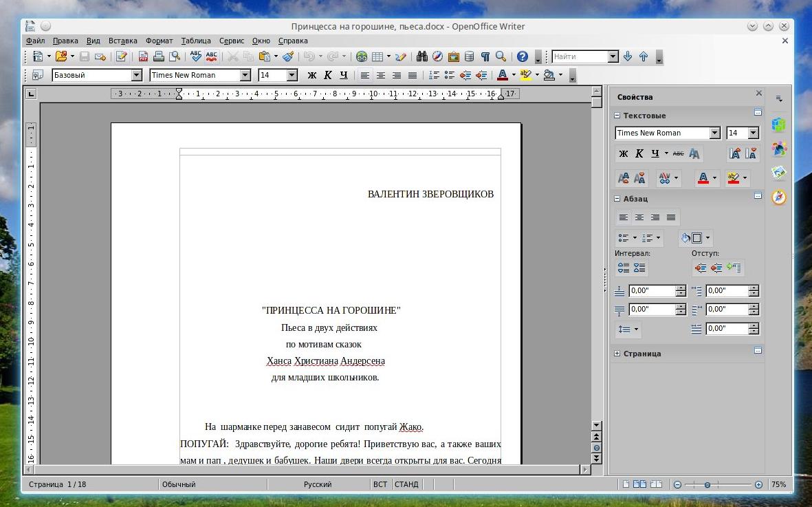Click the СТАНД selection mode in status bar
The height and width of the screenshot is (507, 812).
pos(406,484)
